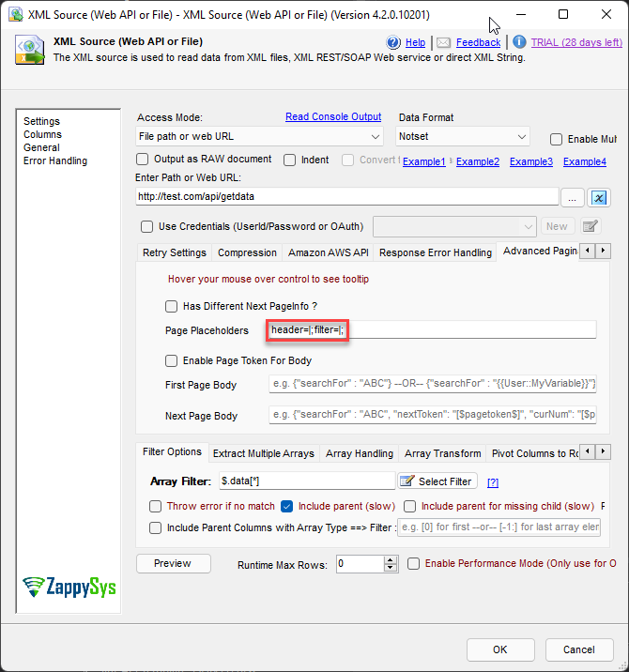Screen dimensions: 629x672
Task: Enable the Use Credentials checkbox
Action: point(146,226)
